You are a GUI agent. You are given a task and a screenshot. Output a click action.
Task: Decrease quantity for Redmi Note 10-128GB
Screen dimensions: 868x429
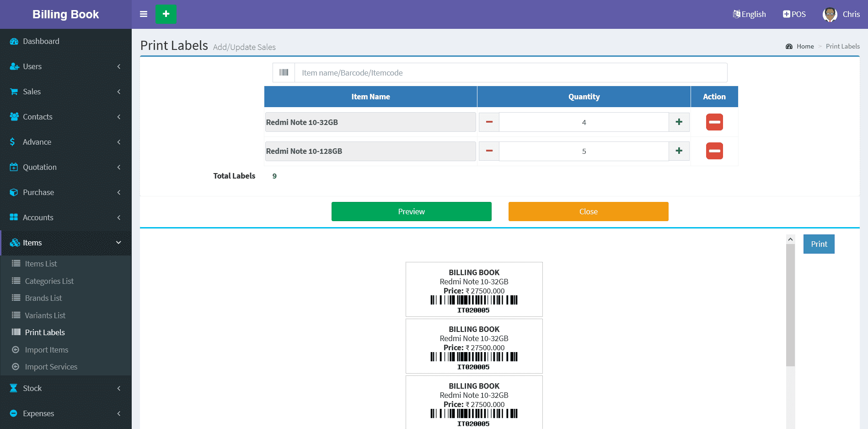point(489,151)
